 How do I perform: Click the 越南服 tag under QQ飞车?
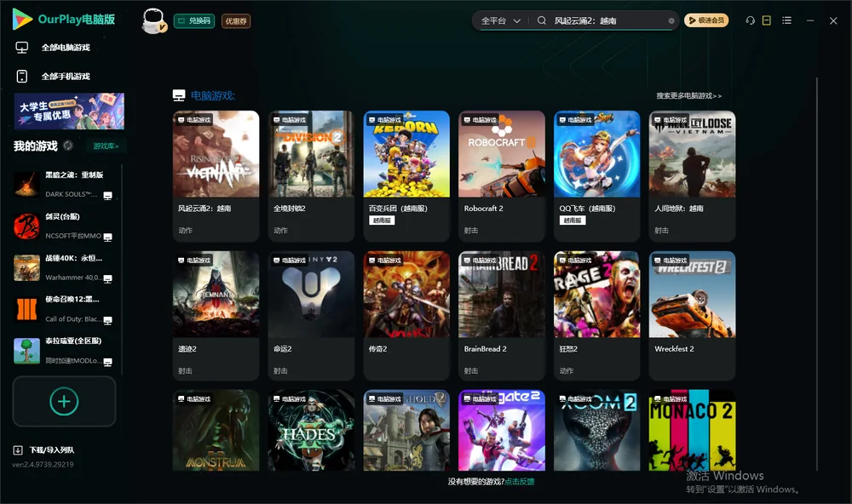click(x=573, y=220)
